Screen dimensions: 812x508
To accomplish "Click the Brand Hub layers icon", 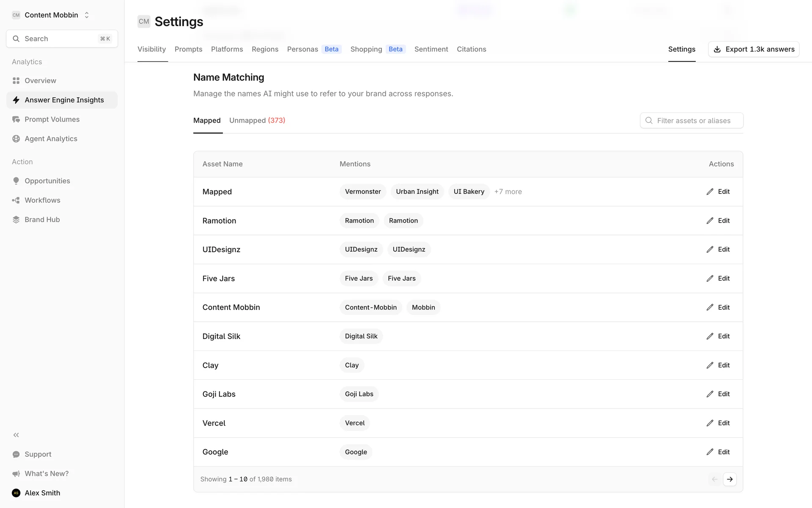I will point(16,220).
